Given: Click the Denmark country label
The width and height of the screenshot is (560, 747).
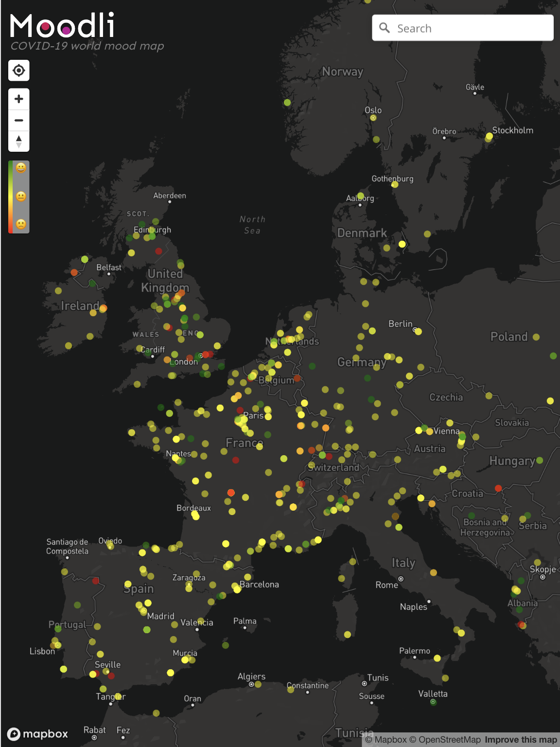Looking at the screenshot, I should [x=362, y=233].
